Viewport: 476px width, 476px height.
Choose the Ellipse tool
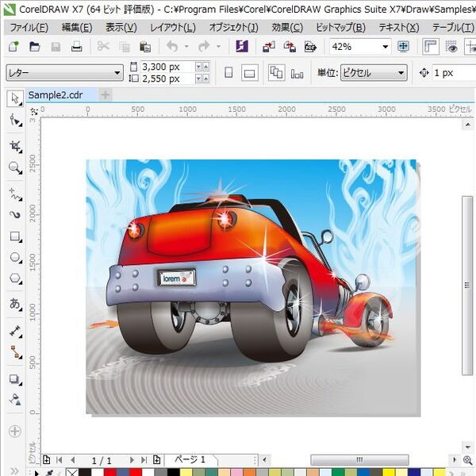(x=14, y=258)
